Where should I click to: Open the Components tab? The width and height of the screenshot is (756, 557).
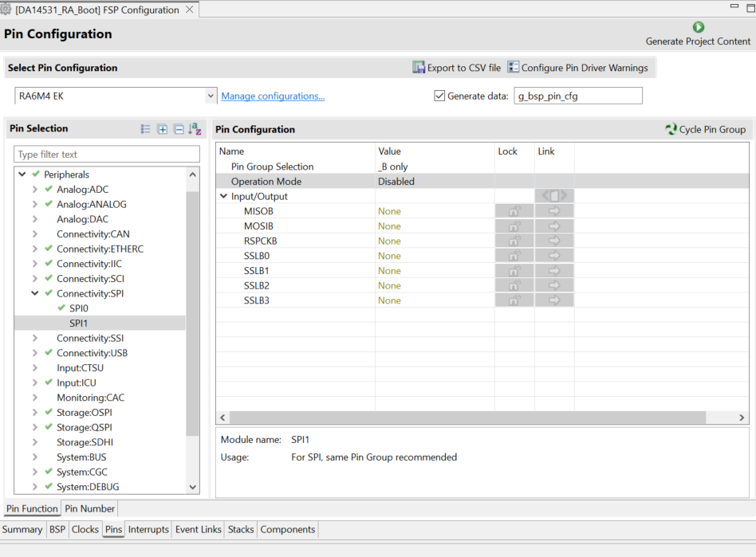coord(287,529)
